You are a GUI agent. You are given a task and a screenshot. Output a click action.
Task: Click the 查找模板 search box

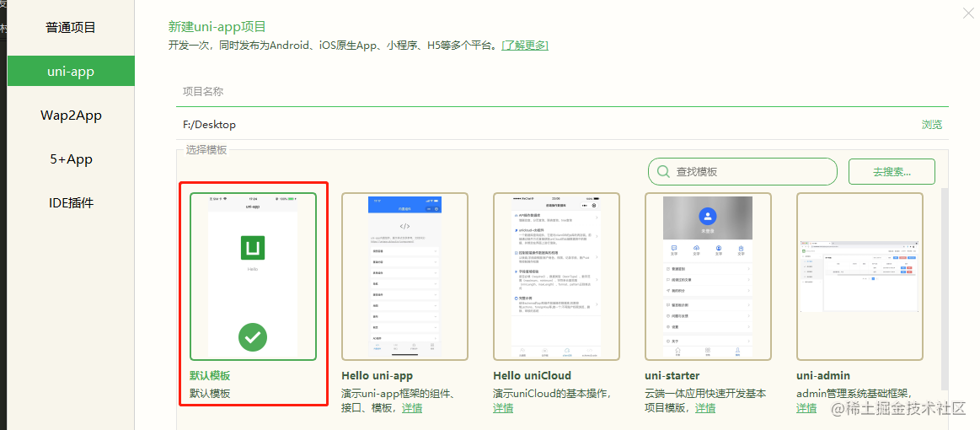[742, 171]
